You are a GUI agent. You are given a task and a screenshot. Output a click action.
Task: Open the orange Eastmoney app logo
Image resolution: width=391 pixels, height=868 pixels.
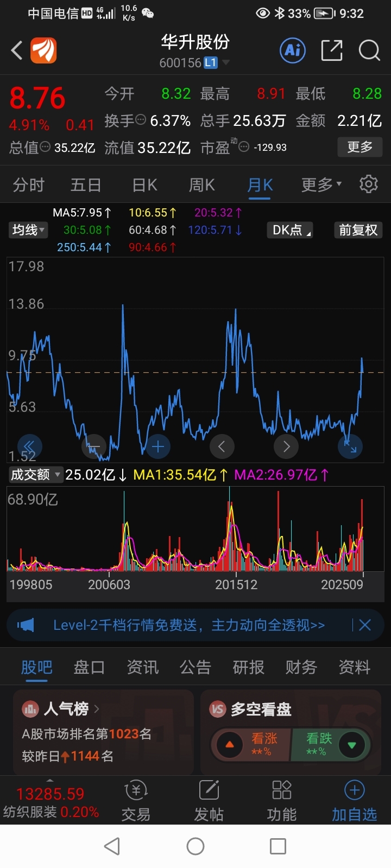tap(43, 50)
